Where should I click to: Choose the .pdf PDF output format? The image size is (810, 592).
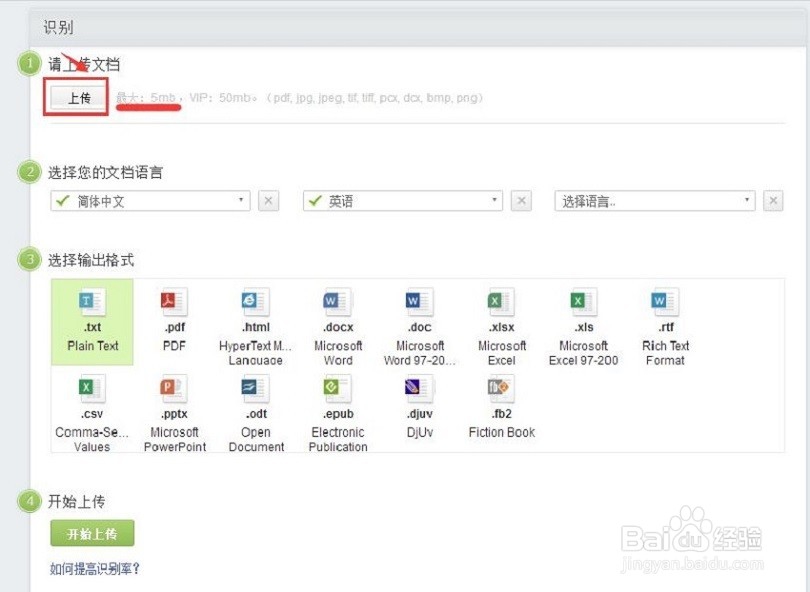174,322
